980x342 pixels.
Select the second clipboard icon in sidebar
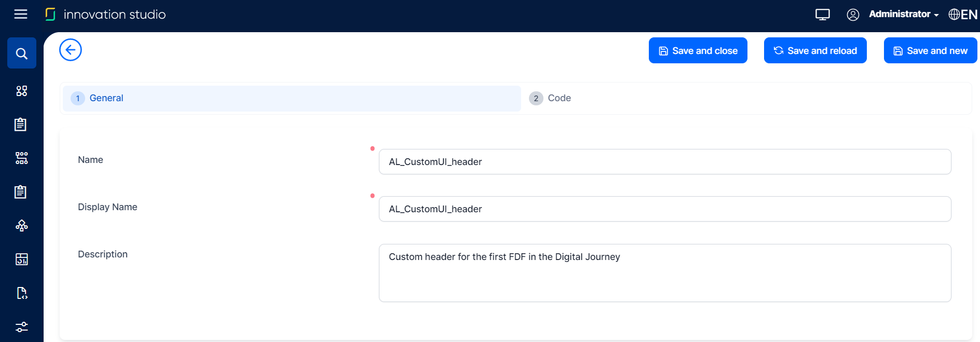coord(20,191)
